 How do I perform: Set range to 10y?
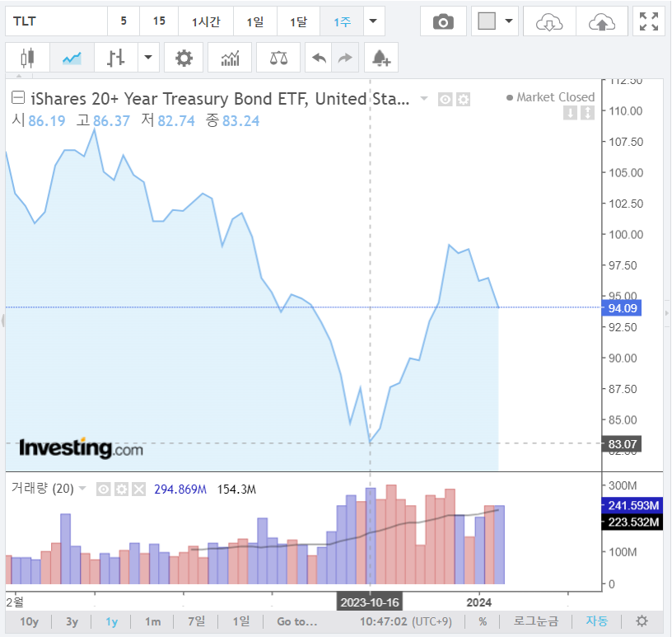click(x=29, y=621)
